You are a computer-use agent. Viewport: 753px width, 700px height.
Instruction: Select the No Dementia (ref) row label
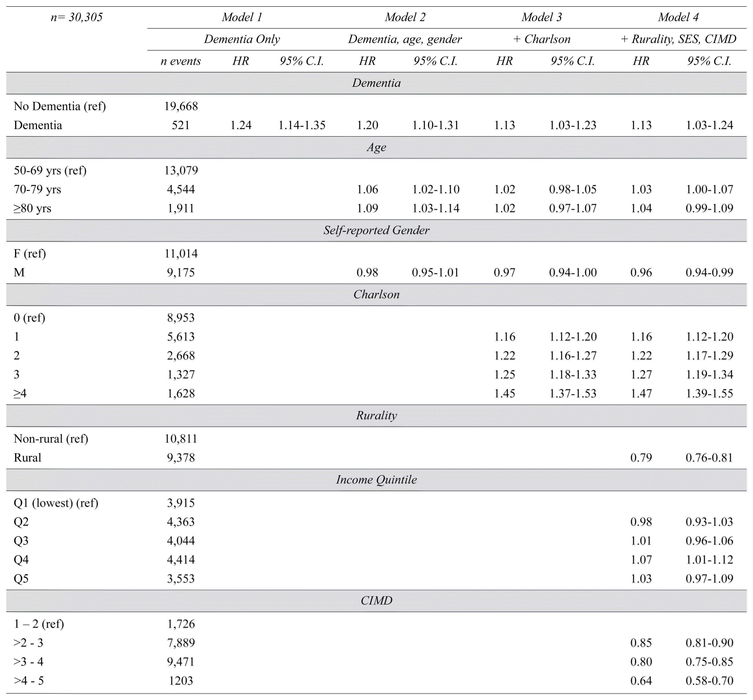pyautogui.click(x=60, y=106)
